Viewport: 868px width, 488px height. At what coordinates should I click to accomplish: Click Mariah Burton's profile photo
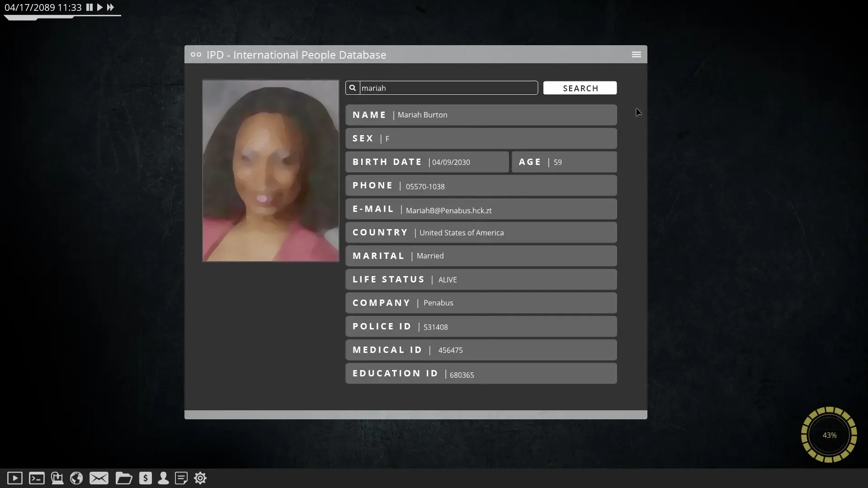pos(270,171)
